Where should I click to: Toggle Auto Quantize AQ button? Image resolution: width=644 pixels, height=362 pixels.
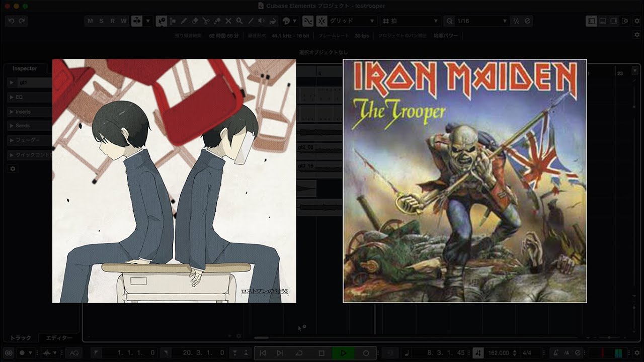(74, 353)
